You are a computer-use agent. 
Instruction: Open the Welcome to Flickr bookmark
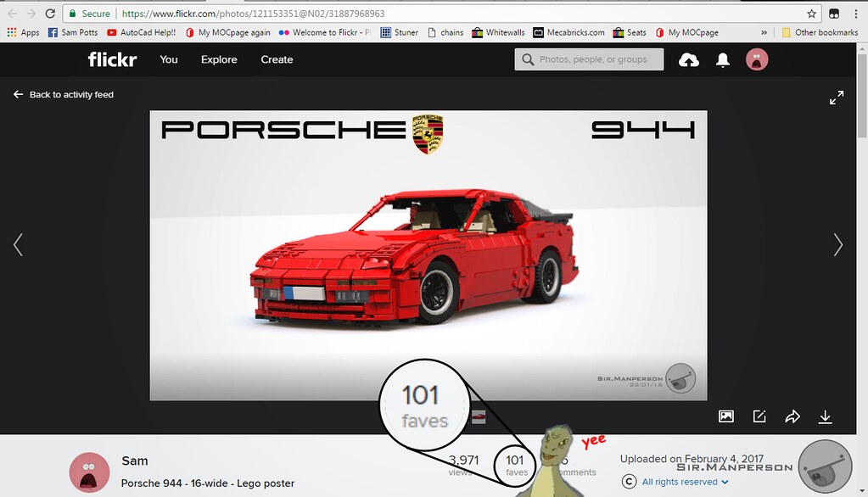(325, 33)
